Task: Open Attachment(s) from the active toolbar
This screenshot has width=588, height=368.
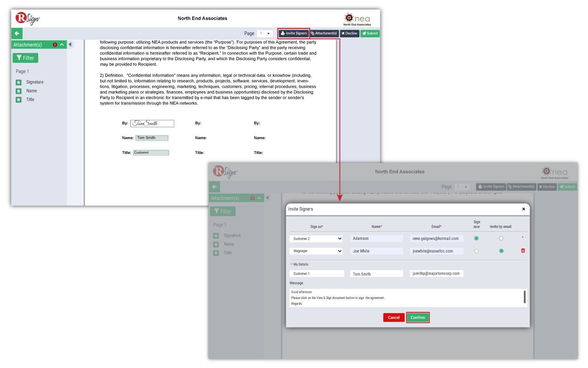Action: pos(324,33)
